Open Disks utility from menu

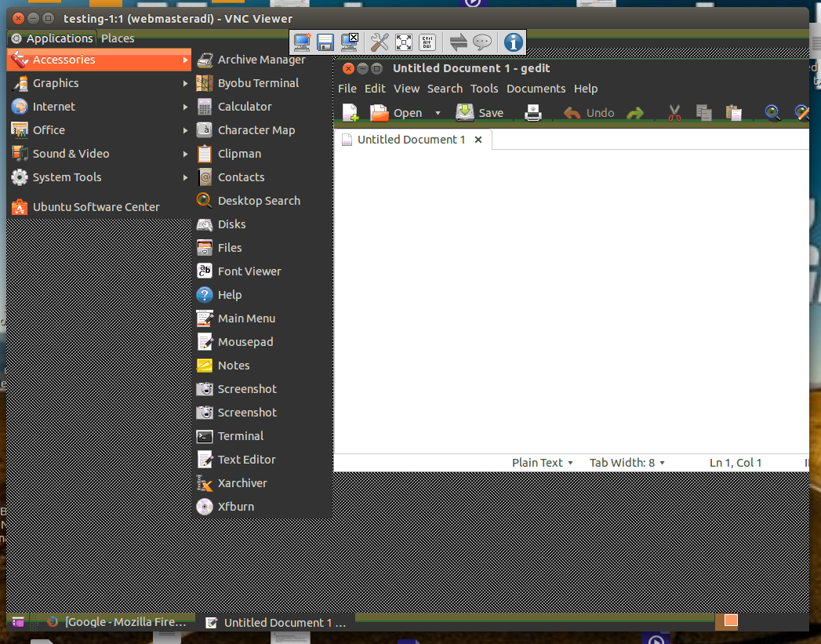pyautogui.click(x=263, y=224)
